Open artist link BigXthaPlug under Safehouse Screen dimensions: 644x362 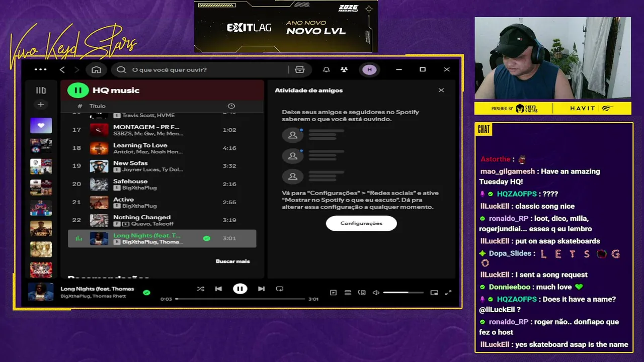(x=139, y=188)
